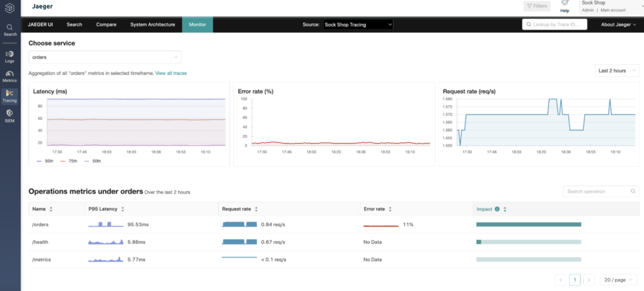Open the Source Sock Shop Tracing dropdown

pos(358,25)
